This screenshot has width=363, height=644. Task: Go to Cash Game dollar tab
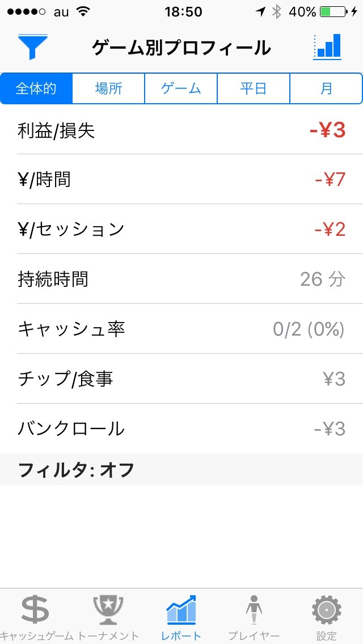coord(36,616)
